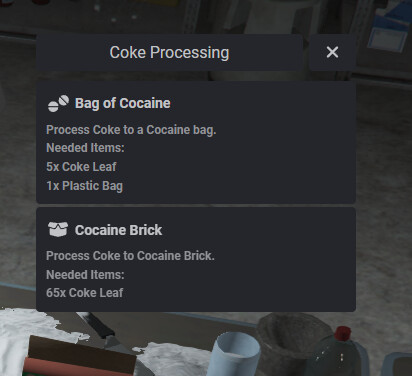Click the '1x Plastic Bag' requirement line
Viewport: 412px width, 376px height.
pos(84,186)
